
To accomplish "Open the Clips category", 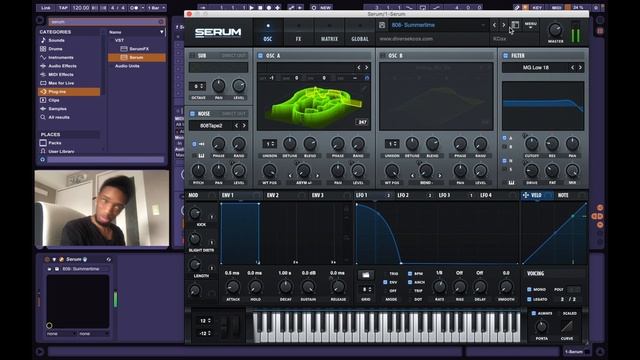I will click(x=54, y=100).
